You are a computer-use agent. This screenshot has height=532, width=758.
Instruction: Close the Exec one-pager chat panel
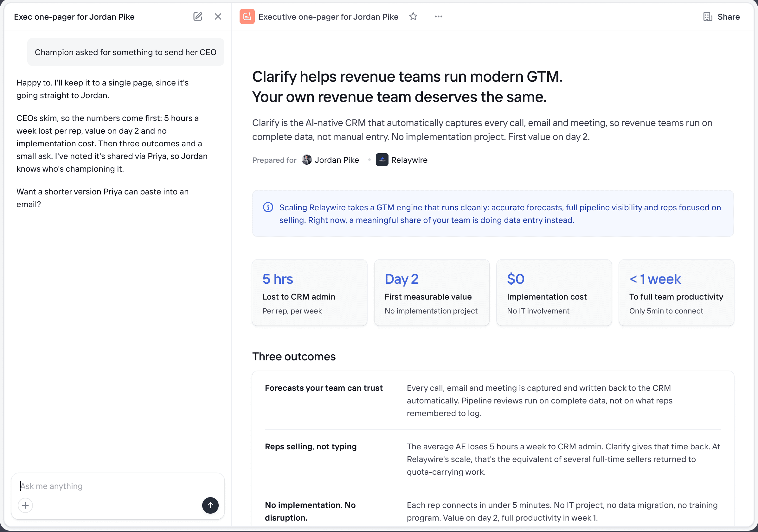[218, 16]
